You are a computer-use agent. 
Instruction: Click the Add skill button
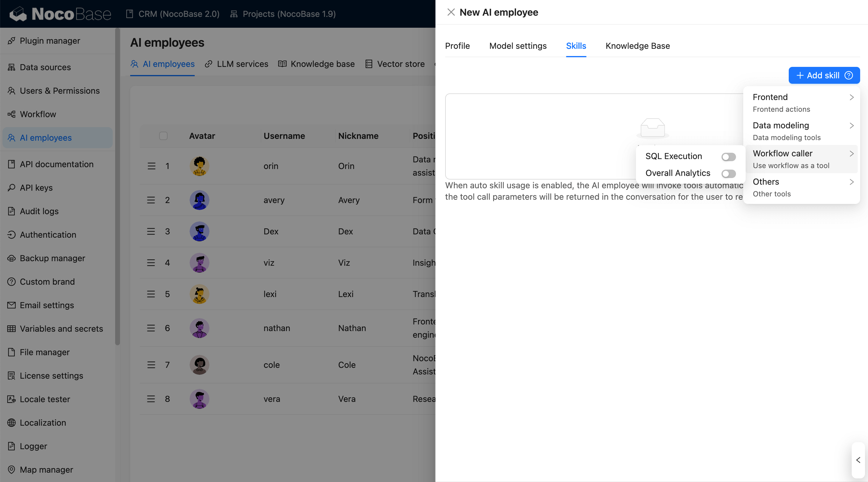[817, 75]
